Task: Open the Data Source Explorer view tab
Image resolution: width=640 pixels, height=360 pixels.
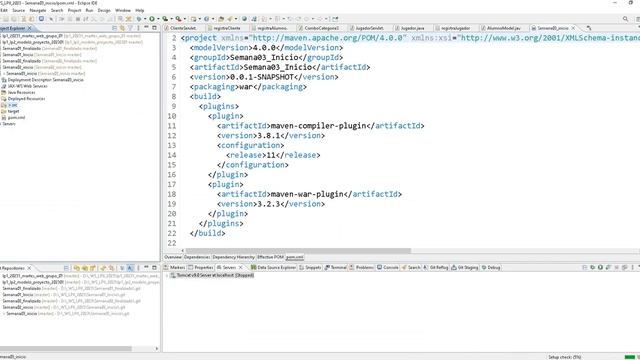Action: [x=273, y=267]
